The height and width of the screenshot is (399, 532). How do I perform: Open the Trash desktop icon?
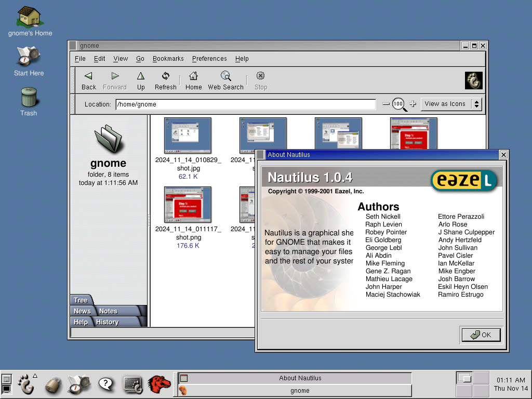click(x=29, y=102)
